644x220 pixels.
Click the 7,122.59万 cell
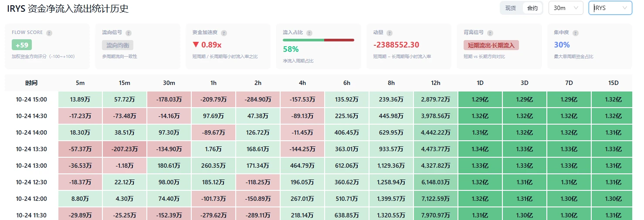pyautogui.click(x=436, y=199)
